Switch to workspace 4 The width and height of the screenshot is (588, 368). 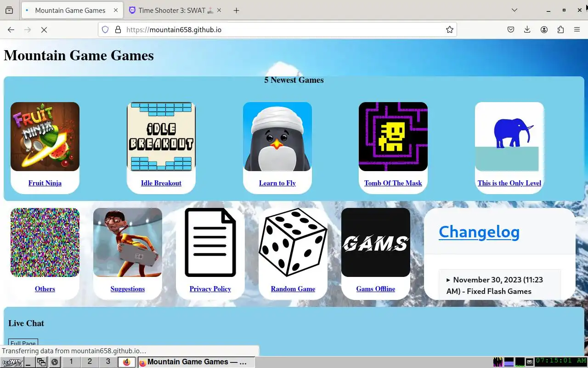pyautogui.click(x=126, y=362)
